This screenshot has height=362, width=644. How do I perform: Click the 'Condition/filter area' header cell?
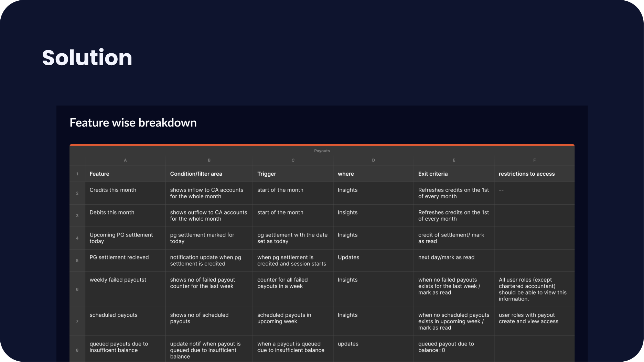click(209, 174)
